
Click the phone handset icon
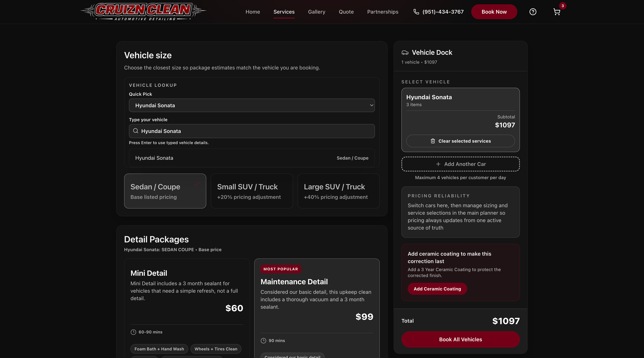[x=416, y=12]
